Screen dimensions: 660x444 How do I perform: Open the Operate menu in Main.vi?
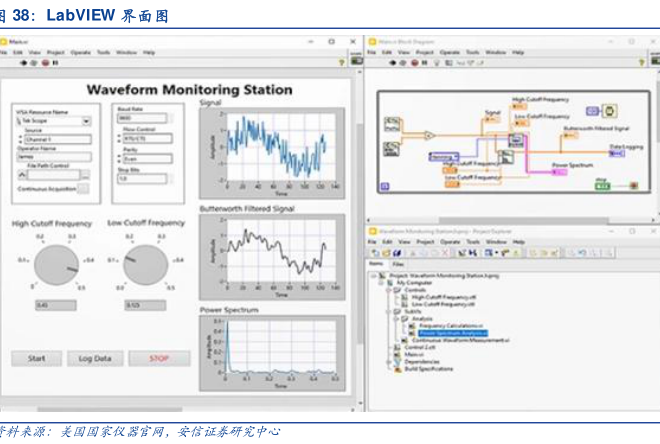[80, 52]
